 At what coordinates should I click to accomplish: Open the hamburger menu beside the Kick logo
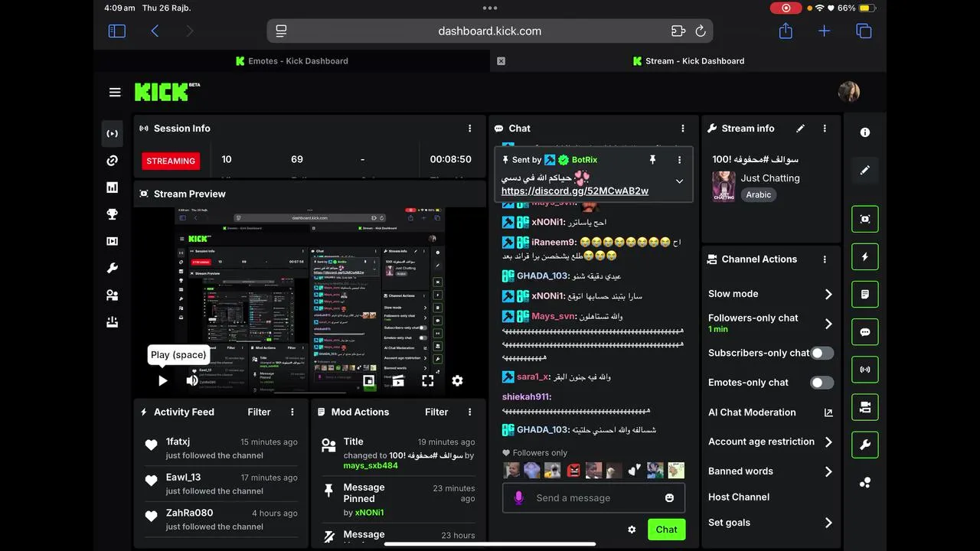point(115,92)
